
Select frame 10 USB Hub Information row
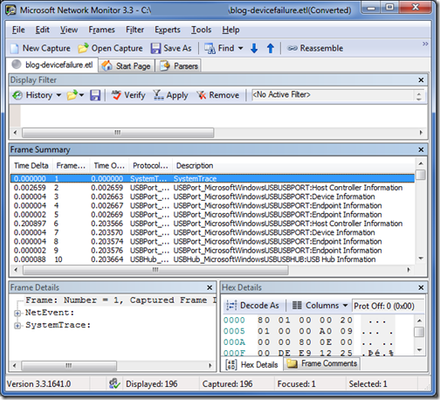click(212, 259)
